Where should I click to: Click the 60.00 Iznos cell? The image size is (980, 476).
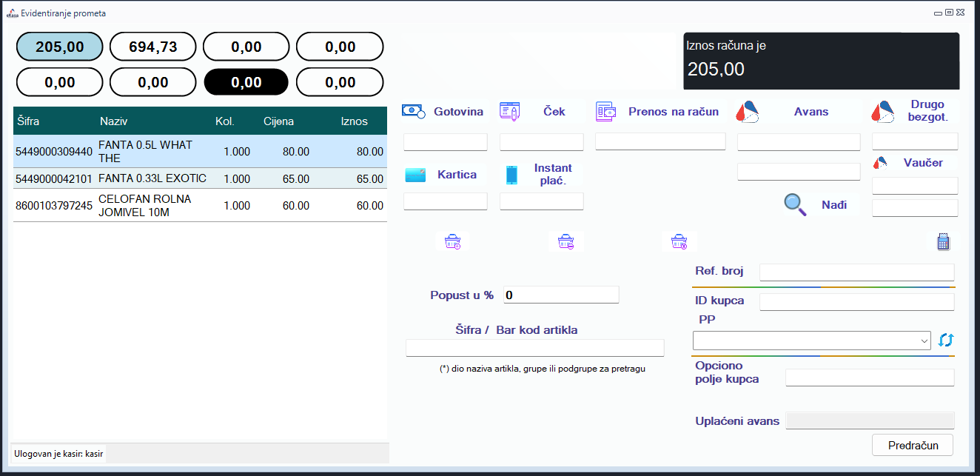[x=370, y=206]
